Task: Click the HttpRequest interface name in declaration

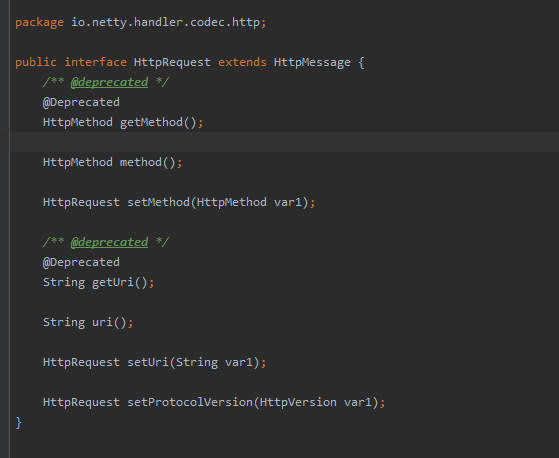Action: pyautogui.click(x=172, y=62)
